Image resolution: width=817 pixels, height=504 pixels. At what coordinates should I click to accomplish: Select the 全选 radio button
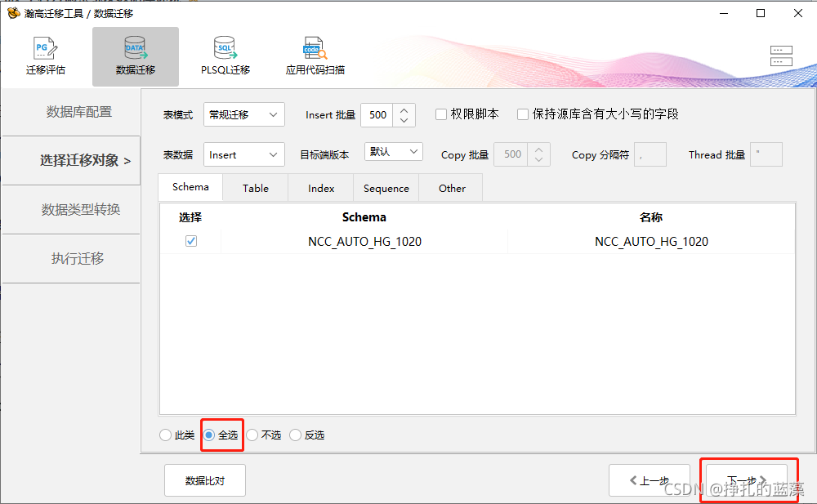point(209,435)
